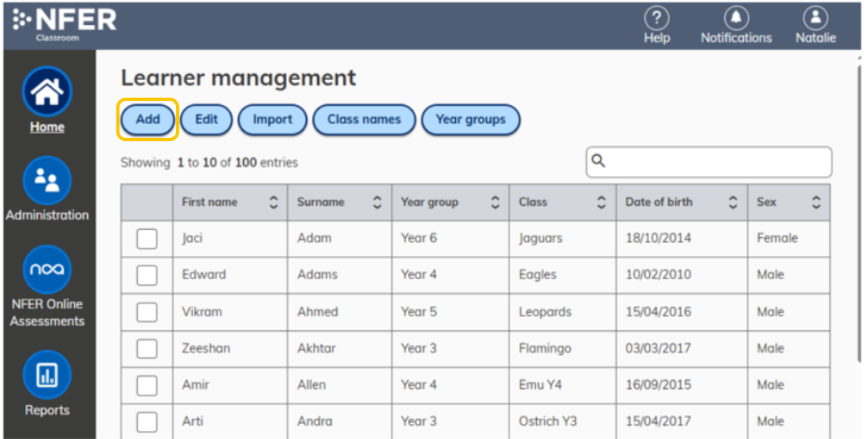Click 'Showing 1 to 10 of 100 entries'
868x439 pixels.
pos(209,163)
